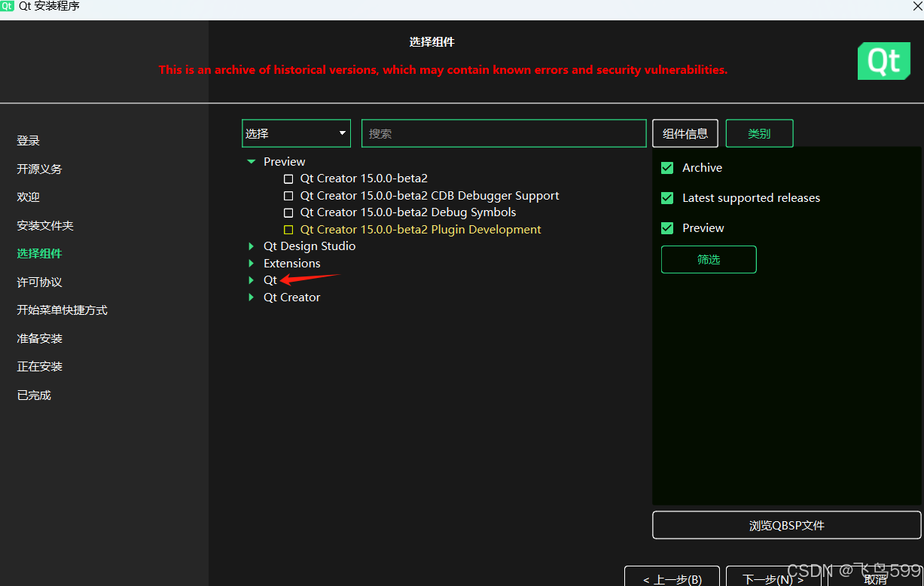Screen dimensions: 924x586
Task: Select the Qt Design Studio item
Action: click(x=310, y=246)
